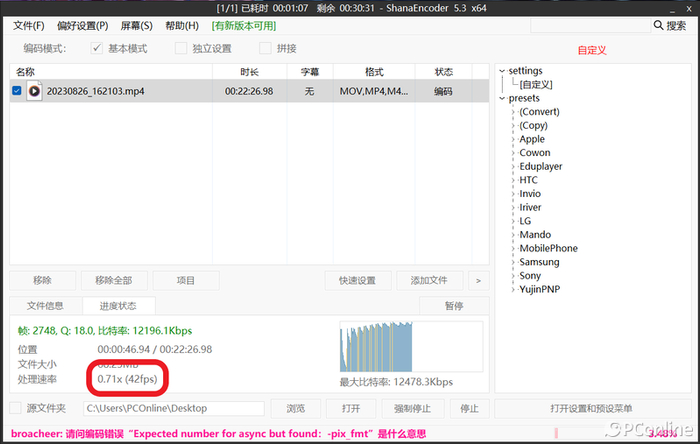Click the 强制停止 force stop button
This screenshot has width=700, height=444.
(412, 408)
